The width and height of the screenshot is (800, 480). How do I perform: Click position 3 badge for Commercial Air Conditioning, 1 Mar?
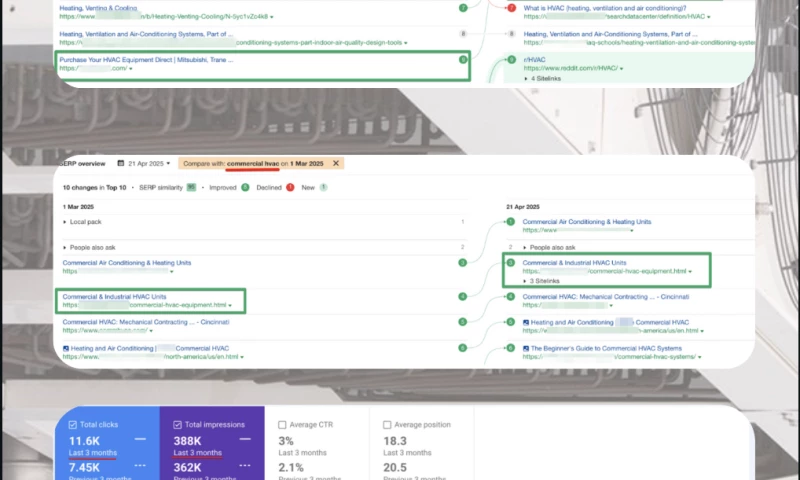pos(462,263)
